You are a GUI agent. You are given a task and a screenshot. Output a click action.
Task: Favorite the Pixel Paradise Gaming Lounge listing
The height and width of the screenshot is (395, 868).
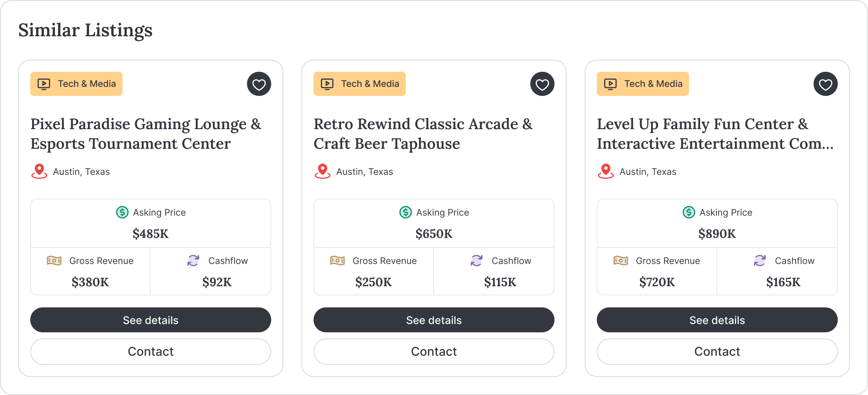click(259, 84)
